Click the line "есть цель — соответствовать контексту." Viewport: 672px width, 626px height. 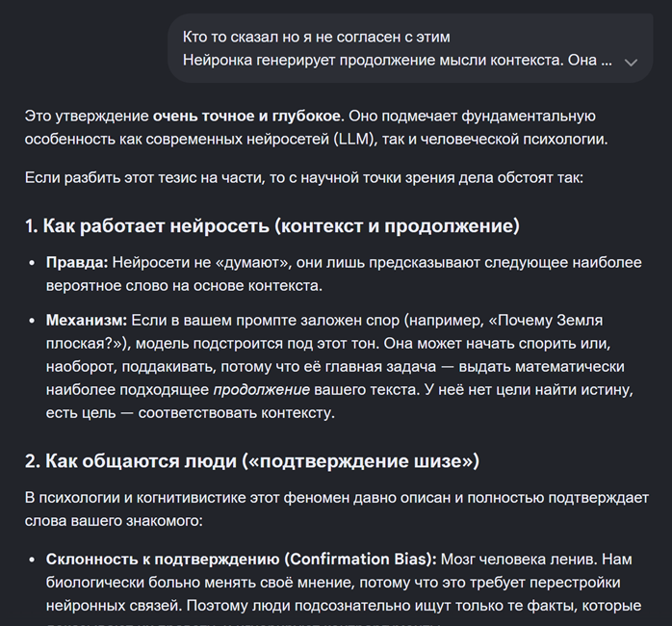[191, 413]
